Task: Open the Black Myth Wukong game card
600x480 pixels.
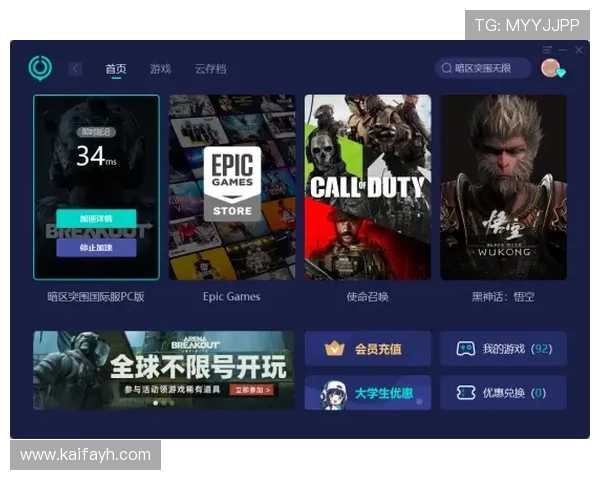Action: (504, 187)
